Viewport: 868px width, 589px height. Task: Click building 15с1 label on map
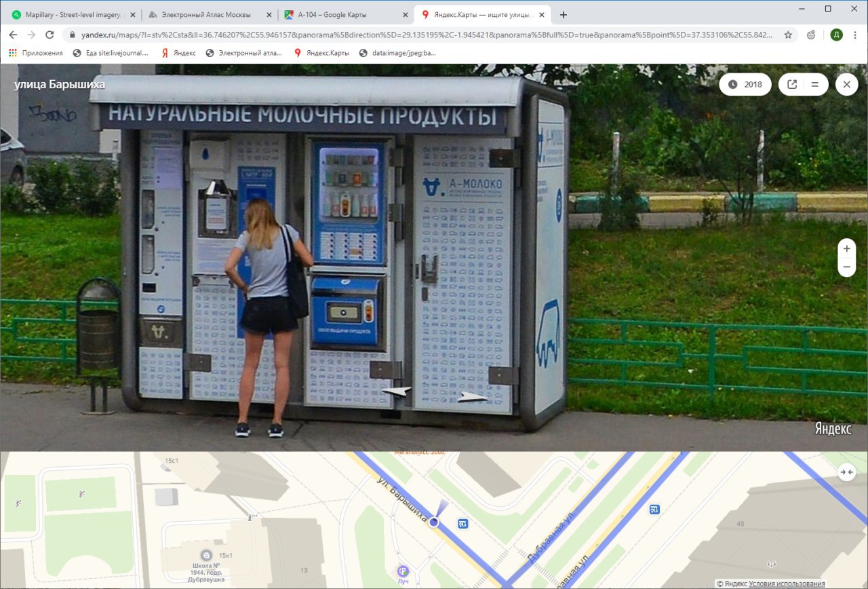click(172, 461)
